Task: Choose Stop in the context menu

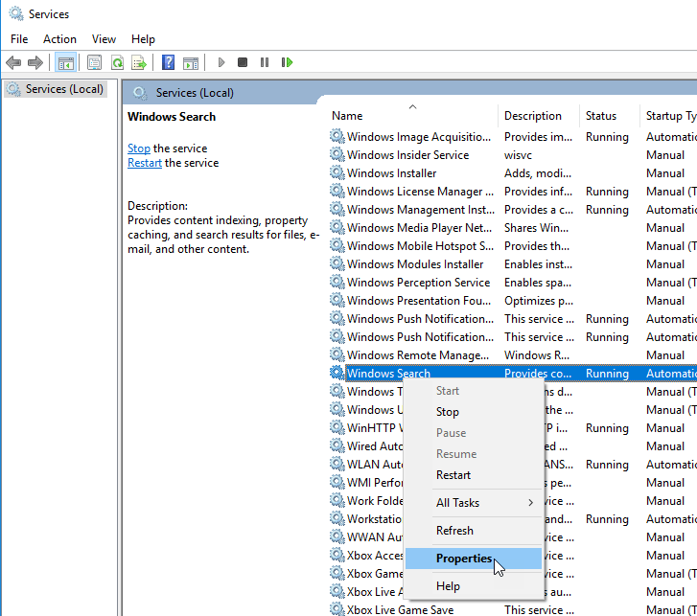Action: 448,412
